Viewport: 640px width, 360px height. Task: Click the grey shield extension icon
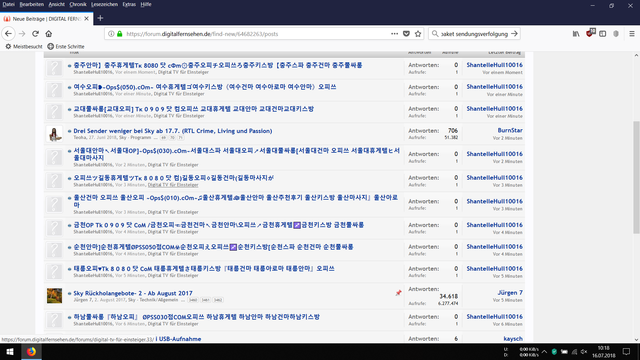(x=616, y=34)
